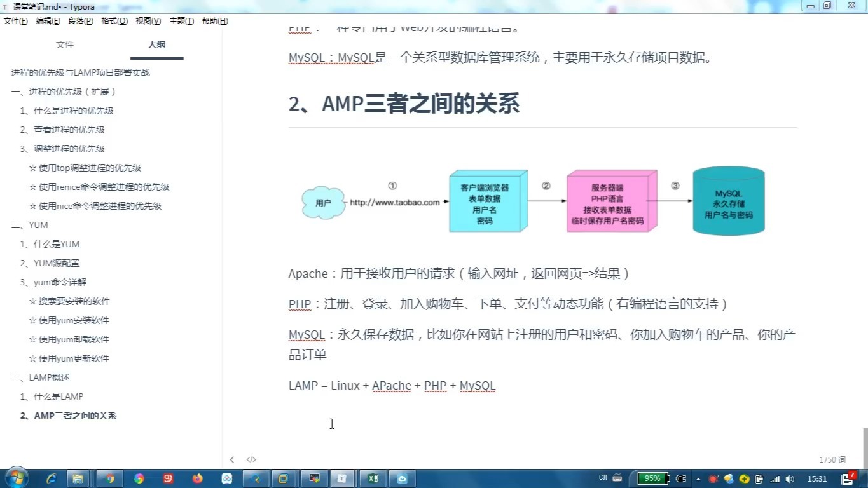The height and width of the screenshot is (488, 868).
Task: Open the 视图(V) menu
Action: pos(148,21)
